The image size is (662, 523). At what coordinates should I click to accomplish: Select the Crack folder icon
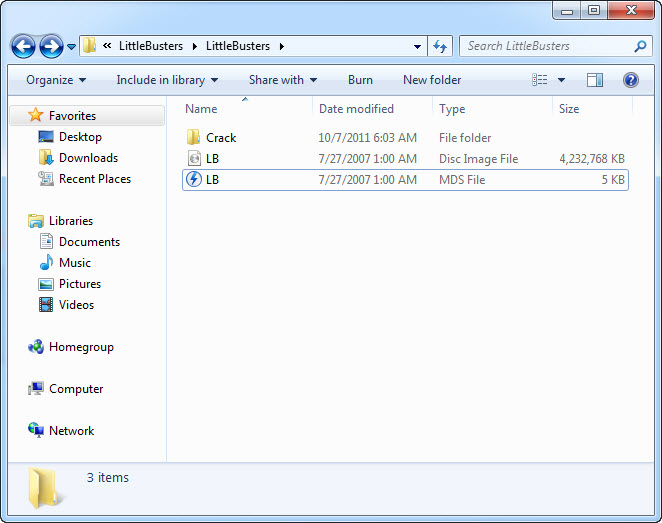click(193, 138)
